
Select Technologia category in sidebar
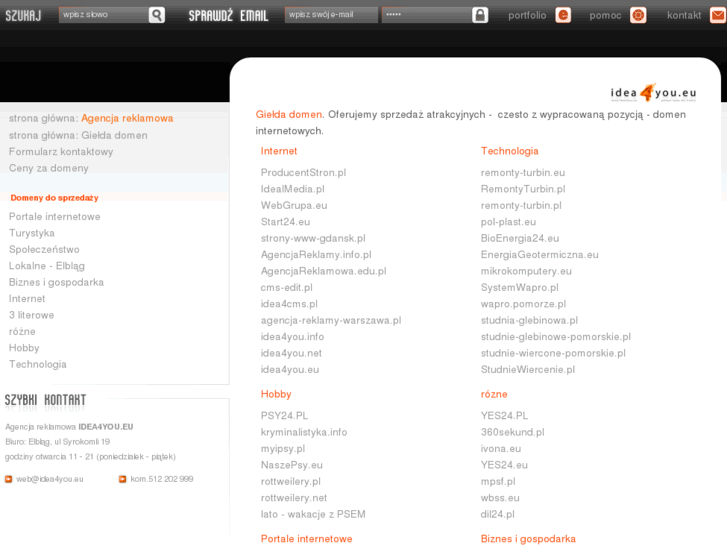tap(38, 364)
